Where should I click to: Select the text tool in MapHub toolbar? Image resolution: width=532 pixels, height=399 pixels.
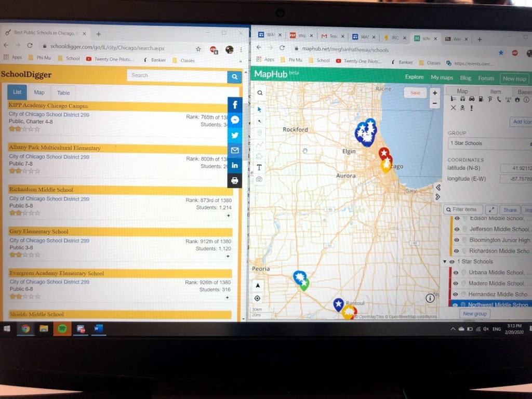259,167
